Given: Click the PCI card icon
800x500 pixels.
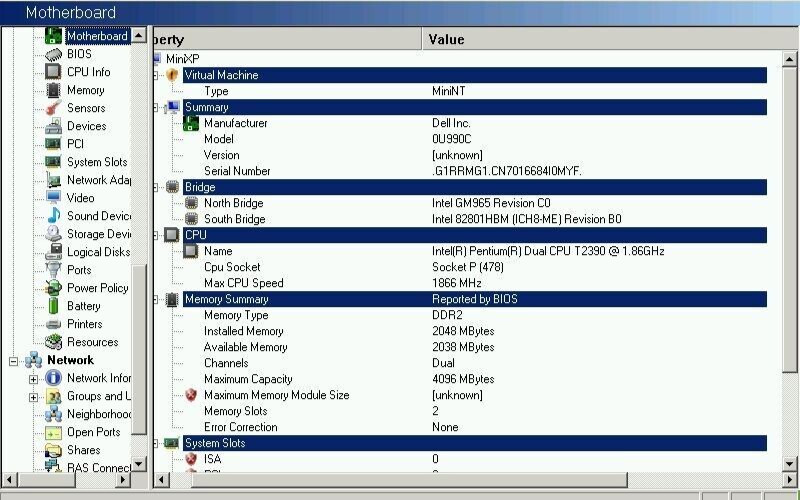Looking at the screenshot, I should tap(53, 144).
